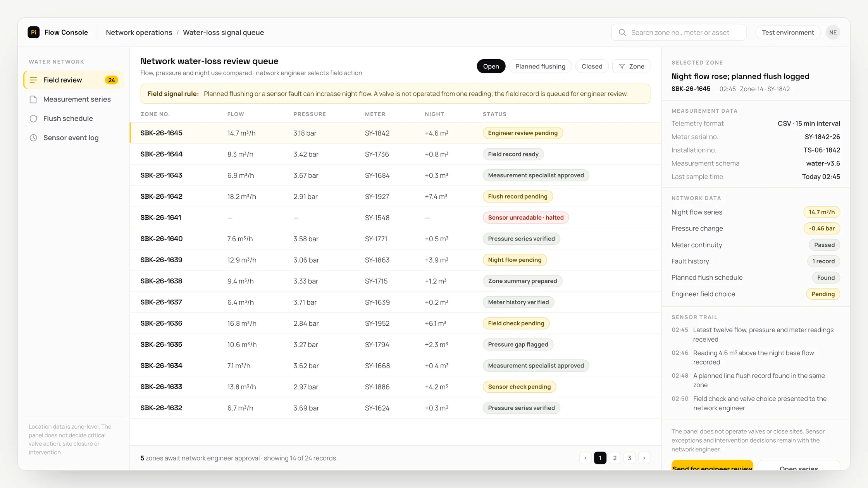Go to page 3
868x488 pixels.
[629, 458]
